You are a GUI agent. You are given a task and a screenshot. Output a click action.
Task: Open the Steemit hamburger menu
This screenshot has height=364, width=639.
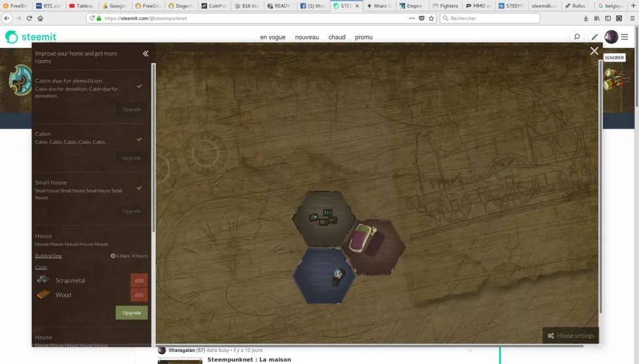(x=624, y=37)
